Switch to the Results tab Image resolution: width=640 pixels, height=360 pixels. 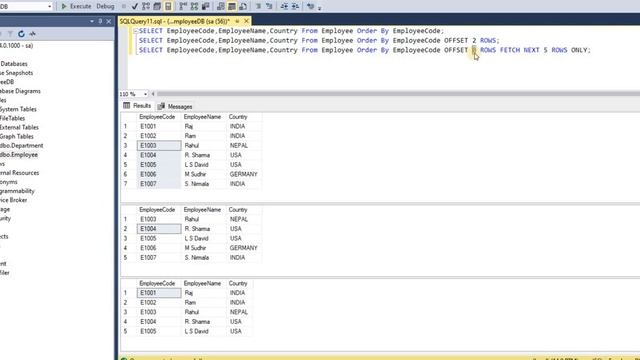[x=137, y=106]
